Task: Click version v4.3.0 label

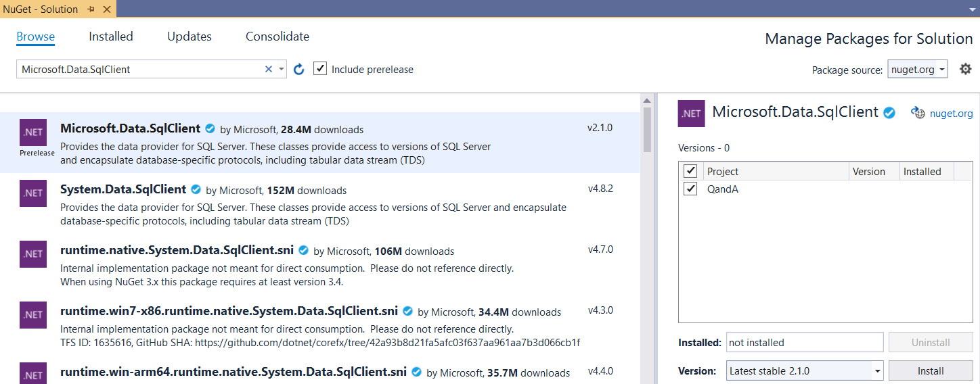Action: click(x=600, y=310)
